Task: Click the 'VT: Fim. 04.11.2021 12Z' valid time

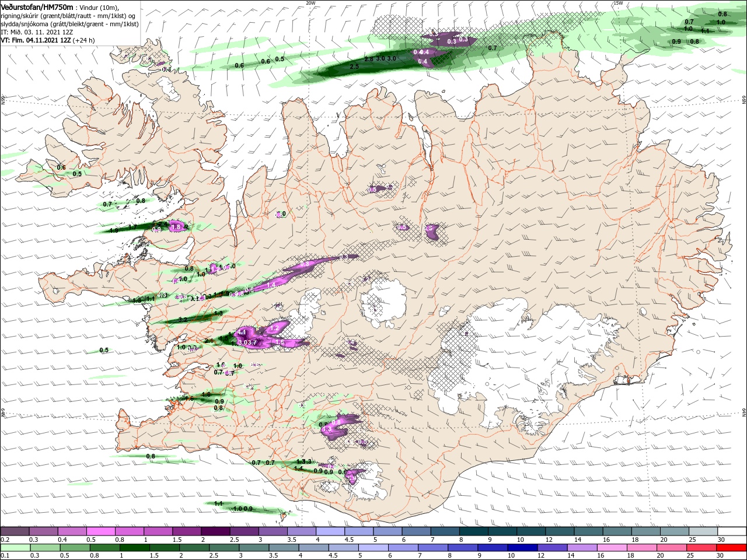Action: 36,40
